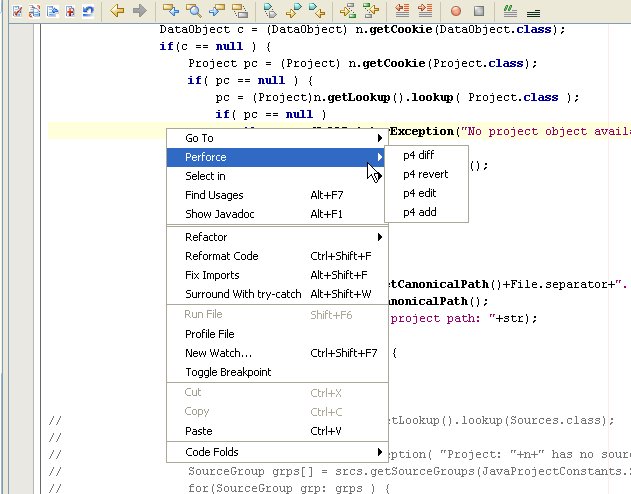Click the submenu arrow beside Go To
631x494 pixels.
point(379,138)
